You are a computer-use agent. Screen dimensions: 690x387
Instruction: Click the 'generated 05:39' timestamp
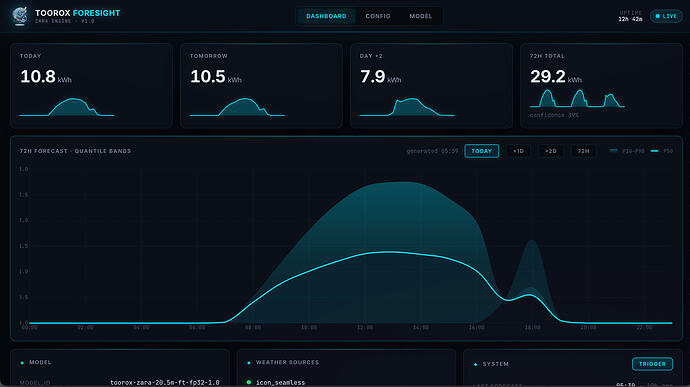pyautogui.click(x=432, y=151)
